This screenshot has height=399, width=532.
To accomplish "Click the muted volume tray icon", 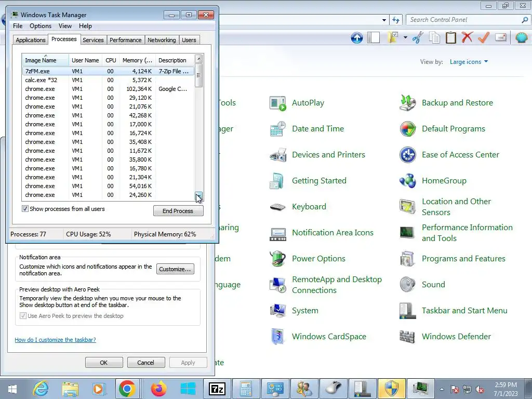I will pyautogui.click(x=480, y=390).
